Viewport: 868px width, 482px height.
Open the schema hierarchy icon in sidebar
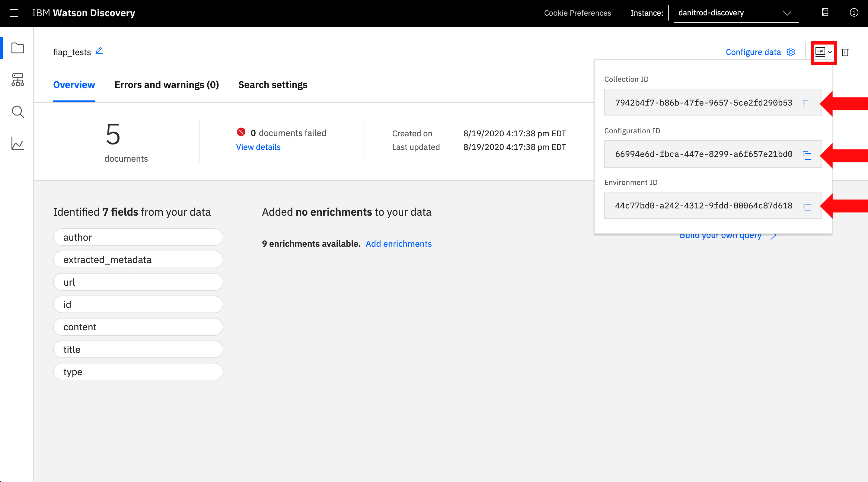pos(18,80)
